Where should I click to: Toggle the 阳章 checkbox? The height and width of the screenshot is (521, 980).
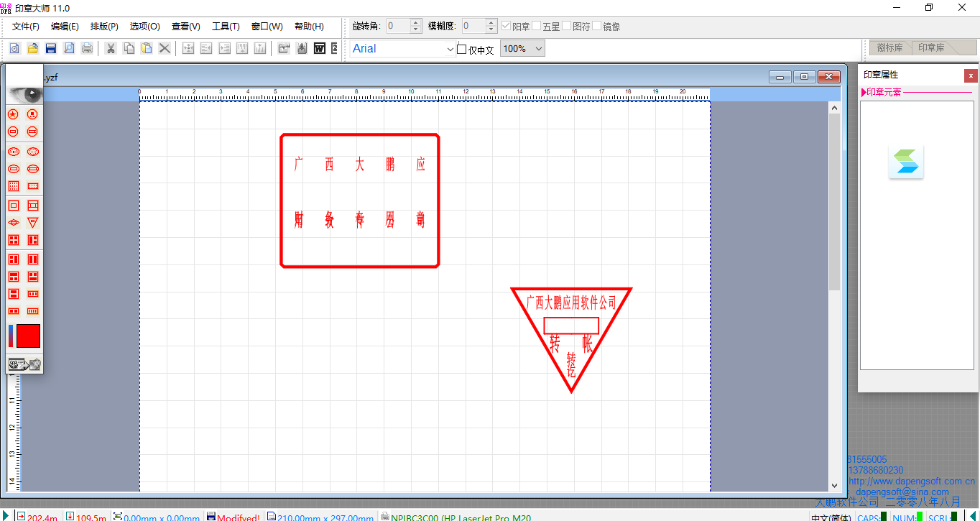pyautogui.click(x=507, y=26)
